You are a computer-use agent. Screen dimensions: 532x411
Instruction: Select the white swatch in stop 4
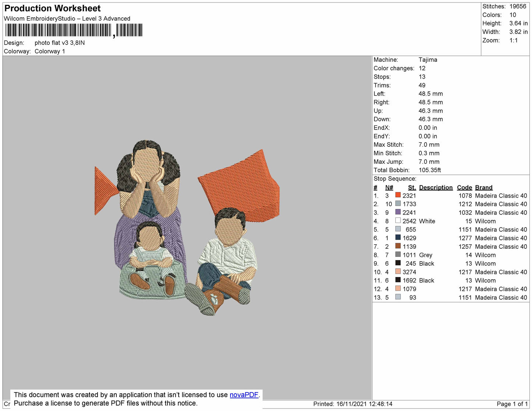tap(398, 220)
